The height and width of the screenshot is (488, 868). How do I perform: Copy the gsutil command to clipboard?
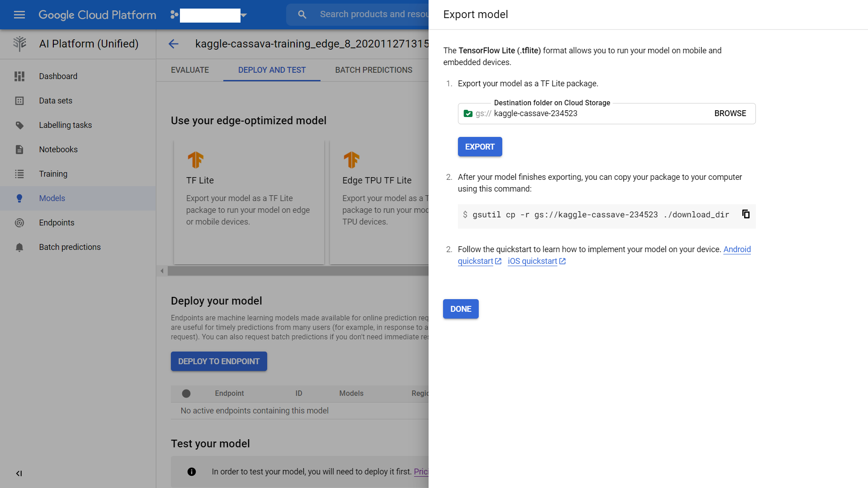coord(745,214)
